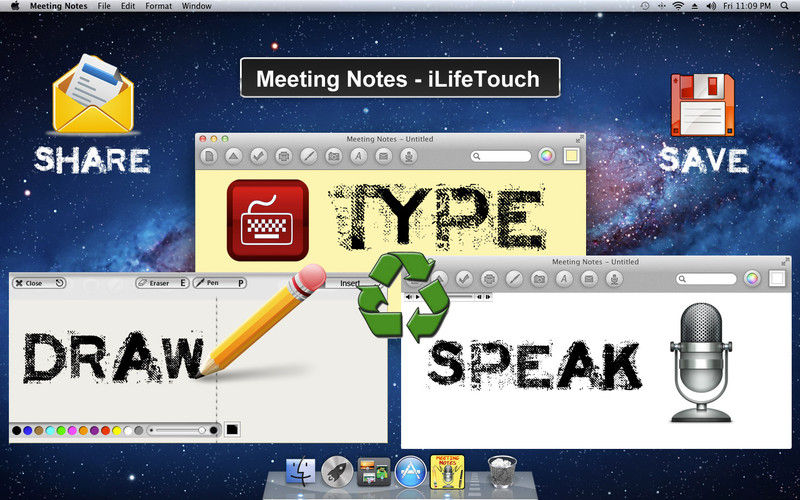Screen dimensions: 800x500
Task: Click search field in white note window
Action: 707,279
